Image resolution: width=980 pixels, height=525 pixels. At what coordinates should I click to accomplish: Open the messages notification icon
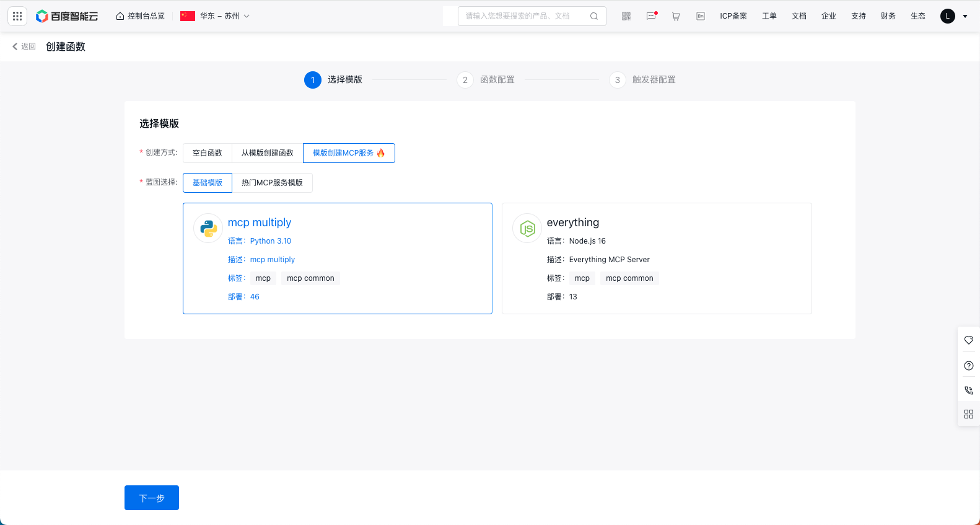click(x=651, y=16)
